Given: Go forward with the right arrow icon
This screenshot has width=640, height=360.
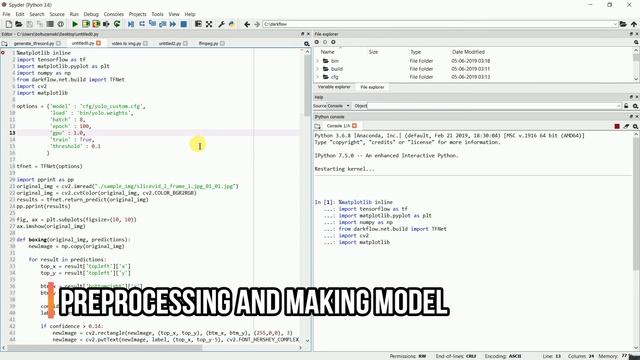Looking at the screenshot, I should click(257, 24).
